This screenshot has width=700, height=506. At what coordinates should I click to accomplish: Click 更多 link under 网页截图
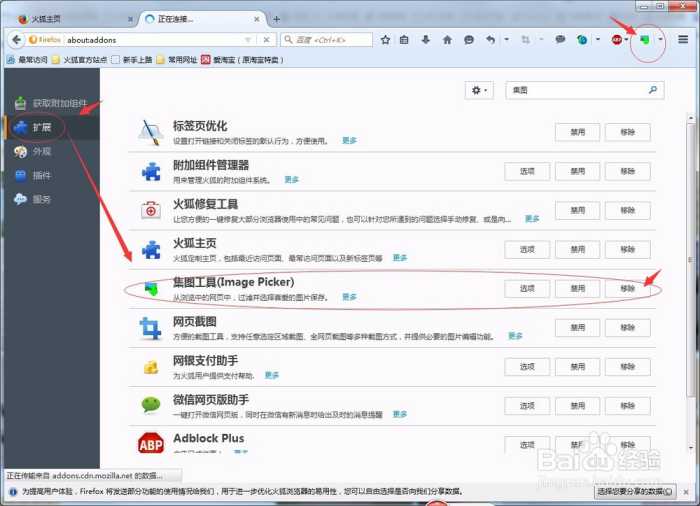coord(515,336)
